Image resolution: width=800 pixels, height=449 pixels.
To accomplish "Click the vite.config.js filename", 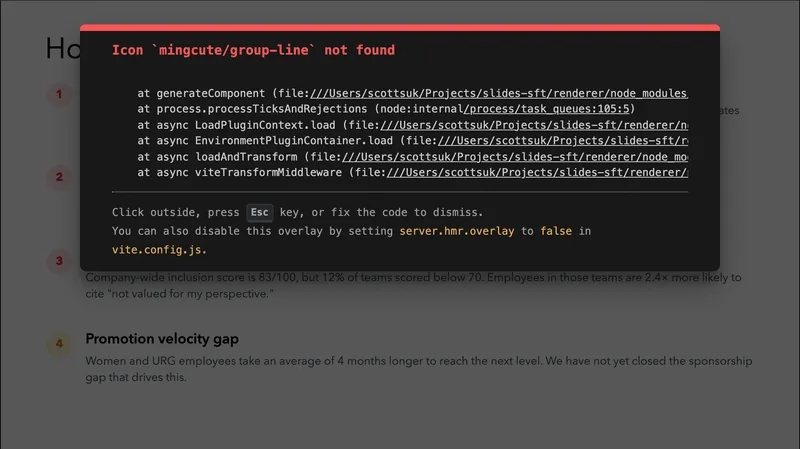I will pyautogui.click(x=159, y=249).
